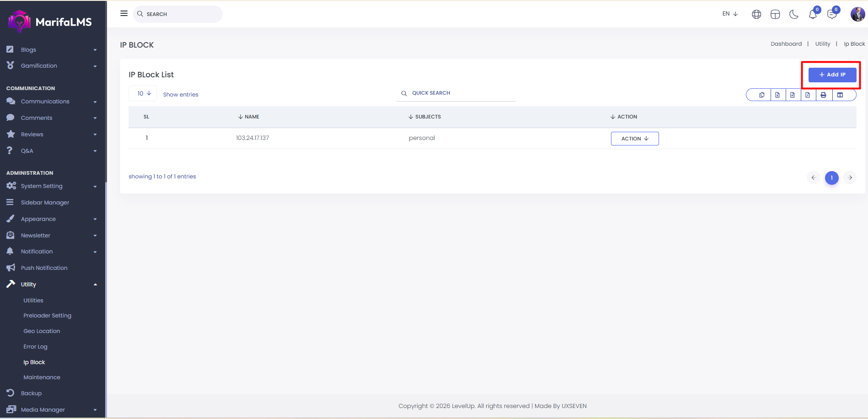Click the globe website icon in header
This screenshot has height=419, width=868.
[756, 15]
